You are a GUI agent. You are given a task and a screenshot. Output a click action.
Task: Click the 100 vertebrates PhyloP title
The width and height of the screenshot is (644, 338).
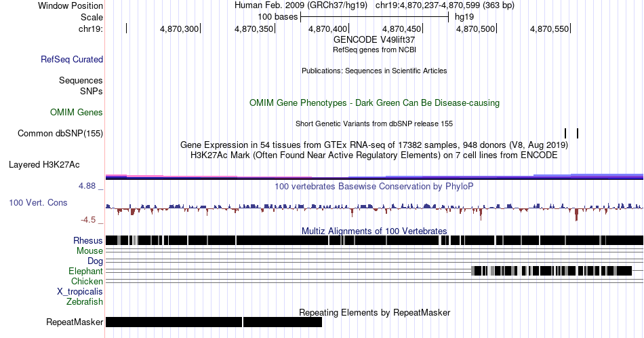(x=374, y=186)
